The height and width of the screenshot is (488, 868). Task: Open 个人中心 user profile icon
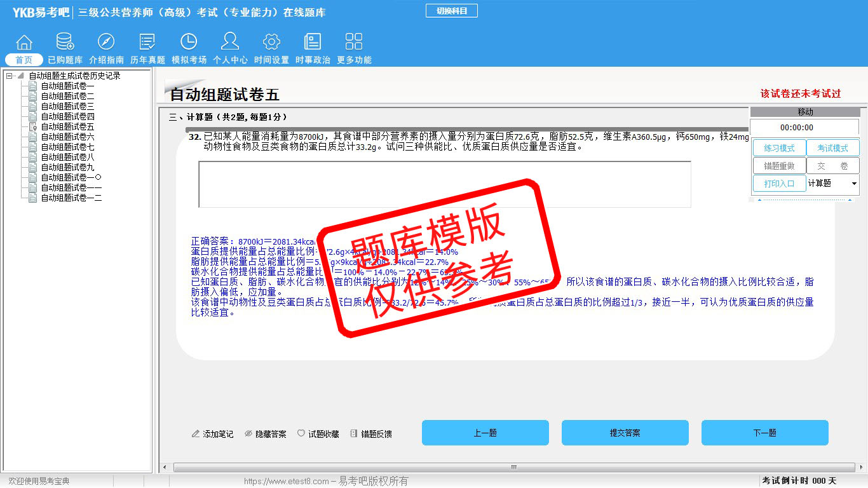230,43
